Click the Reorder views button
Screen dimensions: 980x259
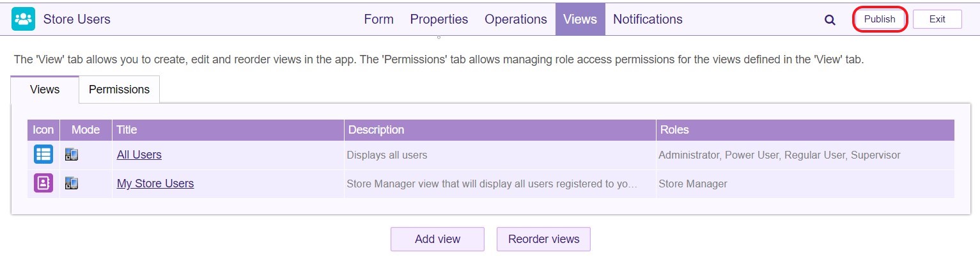pyautogui.click(x=543, y=239)
